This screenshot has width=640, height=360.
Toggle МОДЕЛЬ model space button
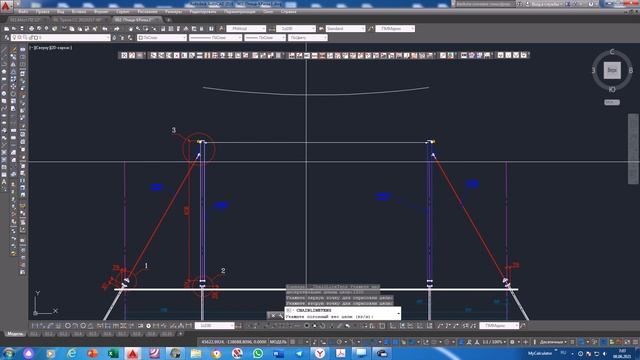click(x=278, y=342)
